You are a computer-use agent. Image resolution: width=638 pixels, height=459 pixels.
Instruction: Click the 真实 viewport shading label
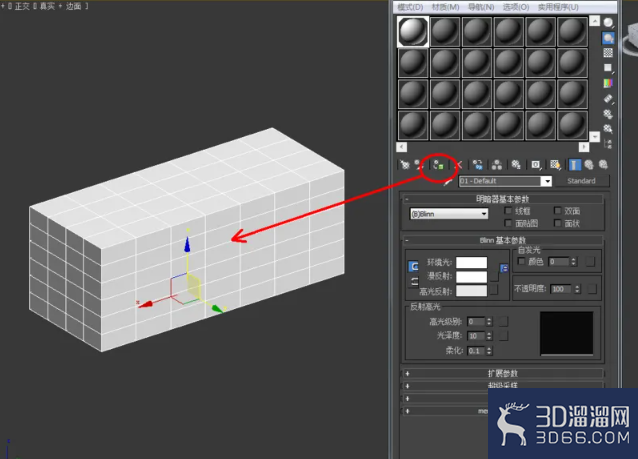tap(47, 7)
